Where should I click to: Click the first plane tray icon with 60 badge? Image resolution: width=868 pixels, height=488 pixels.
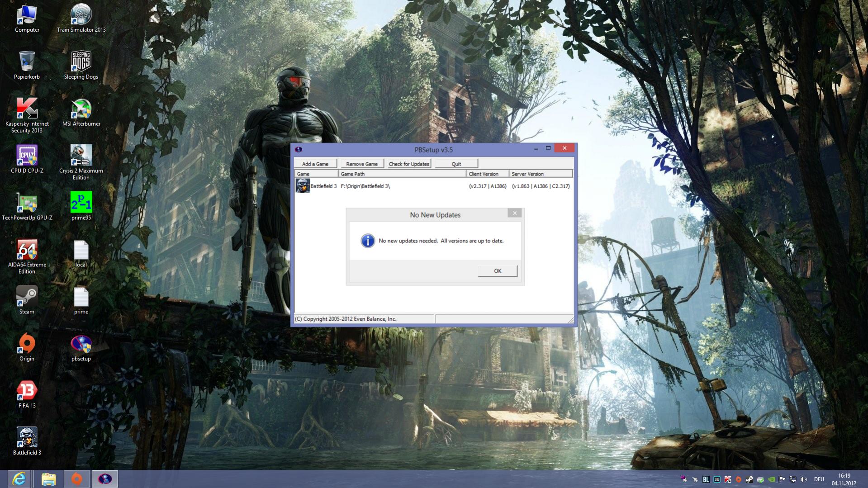coord(684,479)
